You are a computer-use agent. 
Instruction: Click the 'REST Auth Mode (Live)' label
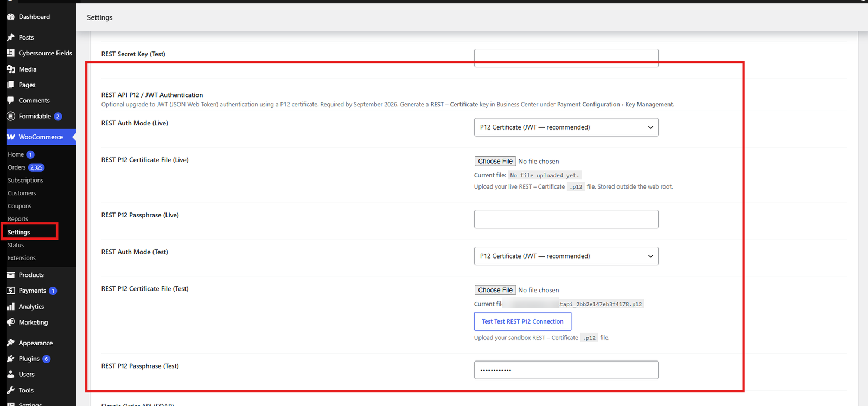point(135,124)
